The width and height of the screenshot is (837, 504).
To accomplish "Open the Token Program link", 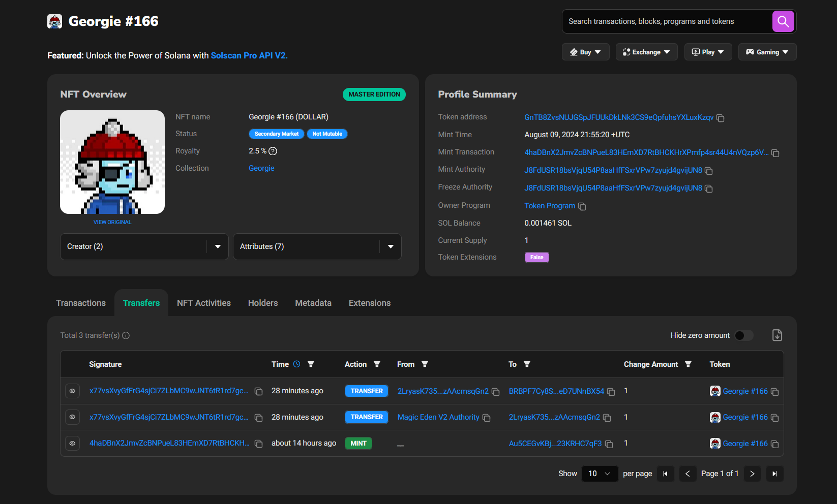I will click(x=550, y=206).
